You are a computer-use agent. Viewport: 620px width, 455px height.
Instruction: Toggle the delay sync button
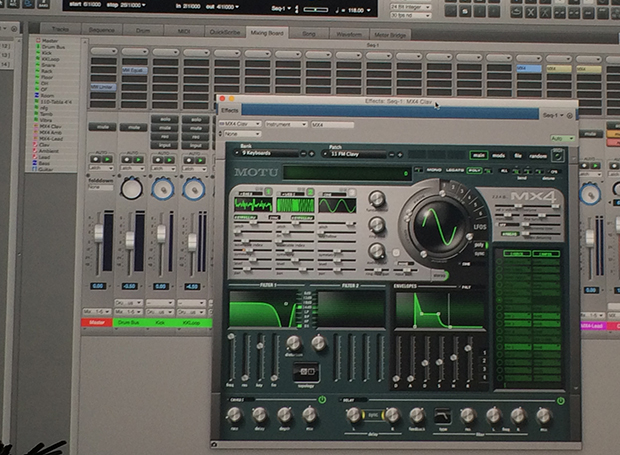(373, 415)
